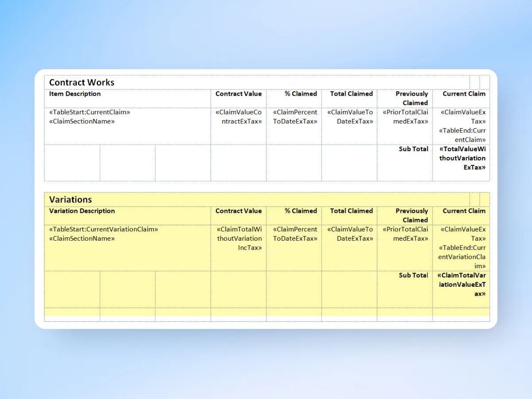Click the «TableEnd:CurrentClaim» field
The image size is (532, 399).
(462, 135)
